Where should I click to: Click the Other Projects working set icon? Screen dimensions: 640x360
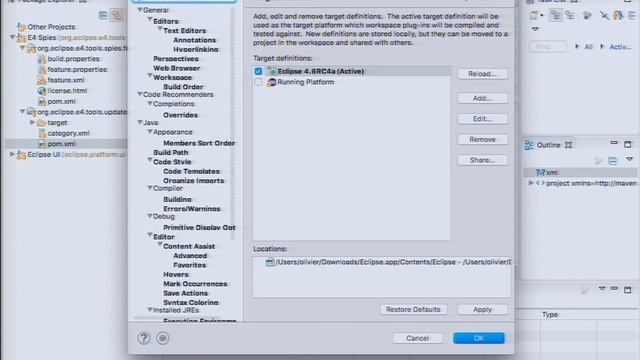[x=21, y=27]
